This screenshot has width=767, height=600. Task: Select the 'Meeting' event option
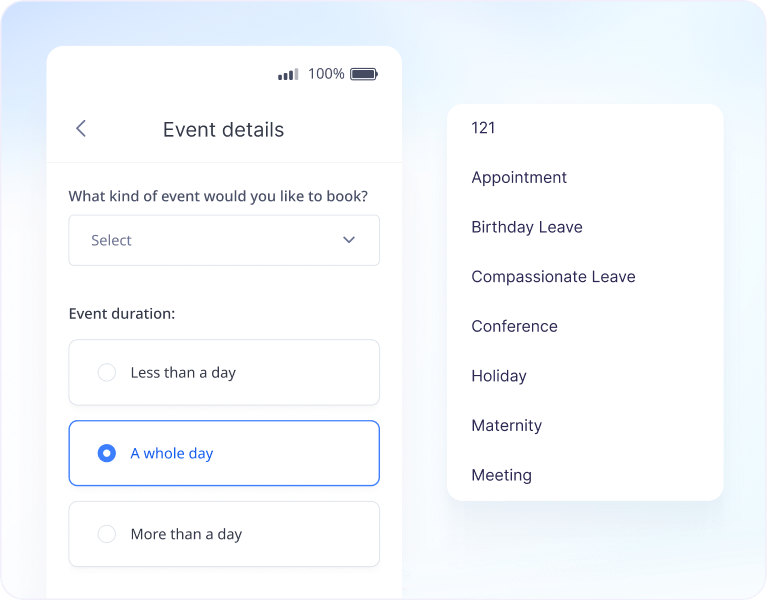point(501,475)
